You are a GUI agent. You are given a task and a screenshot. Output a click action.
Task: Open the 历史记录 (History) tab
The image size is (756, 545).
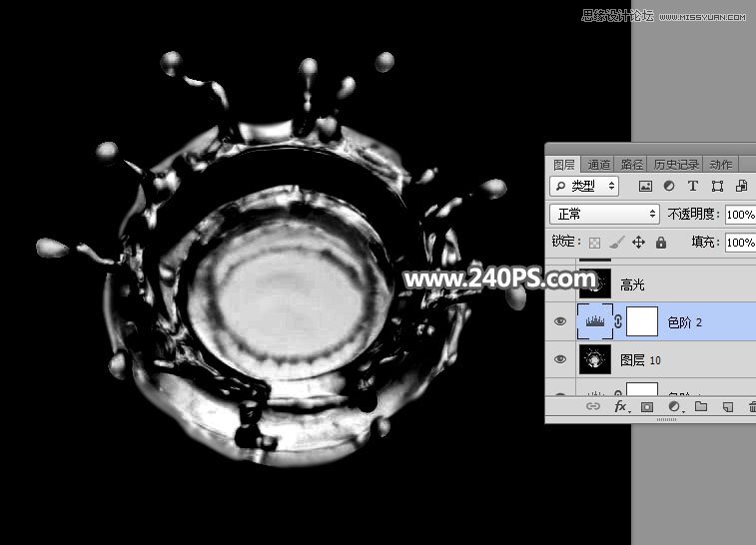click(x=676, y=165)
